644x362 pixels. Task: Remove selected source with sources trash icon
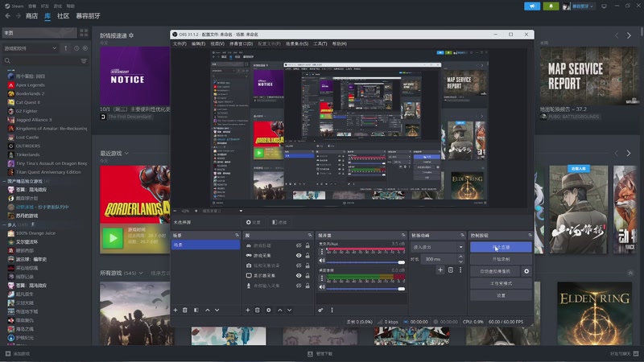[257, 311]
